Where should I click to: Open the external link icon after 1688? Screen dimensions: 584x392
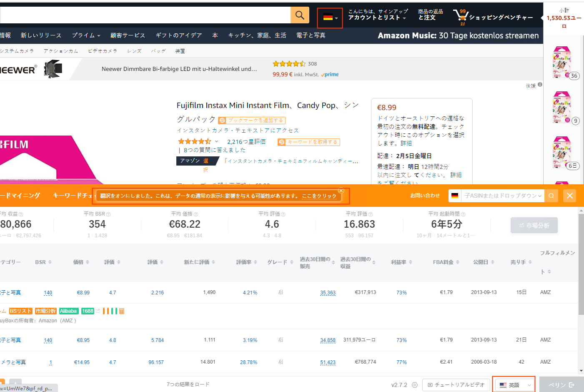(x=98, y=311)
